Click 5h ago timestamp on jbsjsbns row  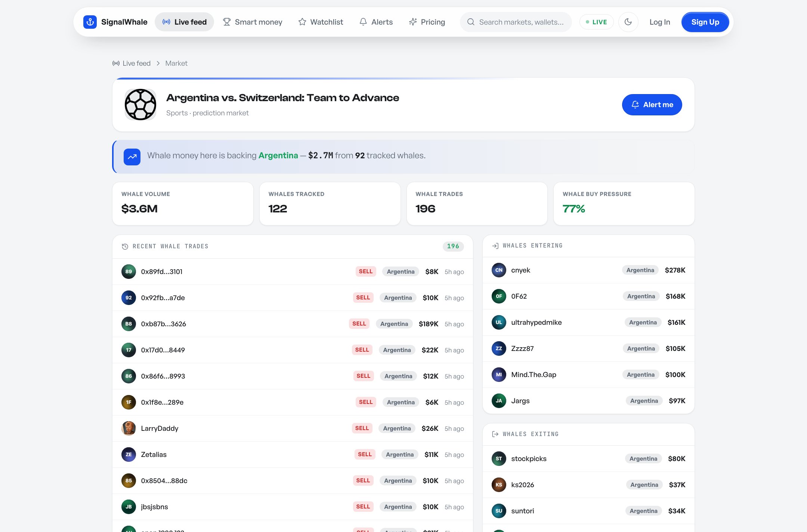(x=454, y=507)
